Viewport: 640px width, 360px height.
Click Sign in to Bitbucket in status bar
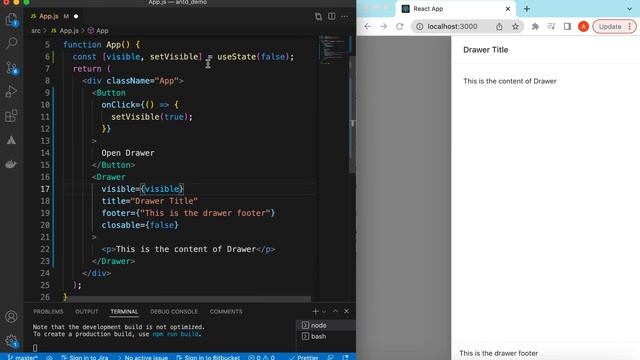(208, 357)
